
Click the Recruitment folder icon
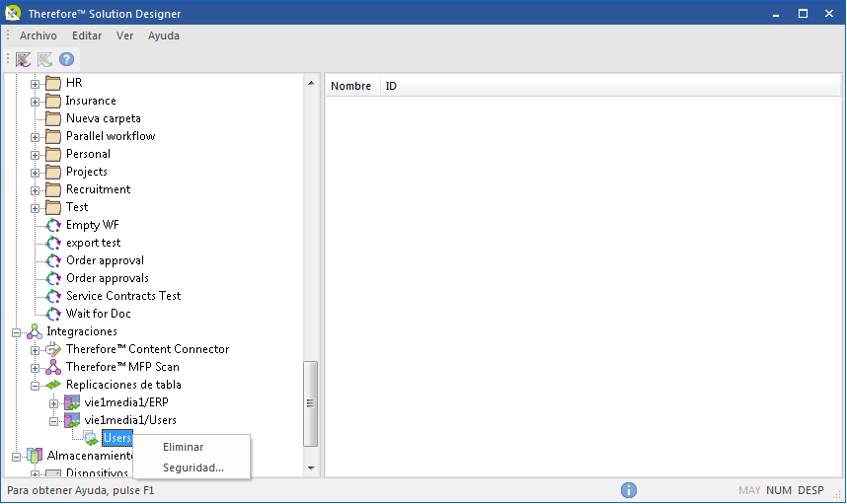point(53,190)
